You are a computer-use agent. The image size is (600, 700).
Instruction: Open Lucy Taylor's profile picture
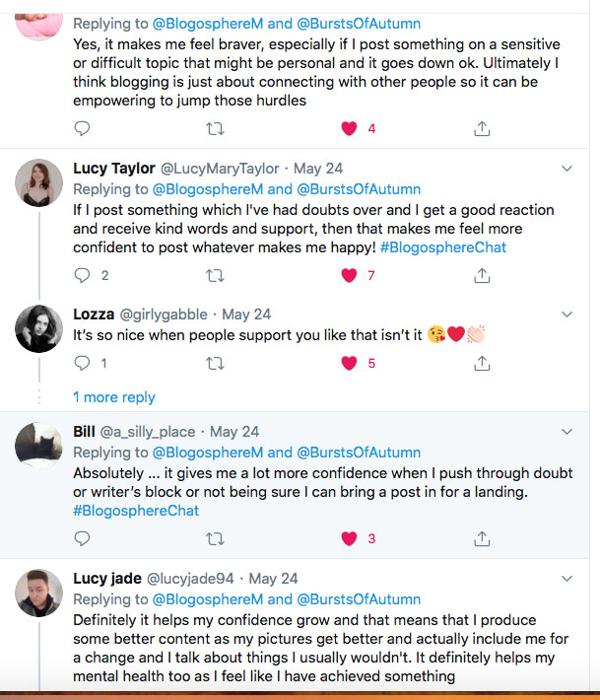39,183
